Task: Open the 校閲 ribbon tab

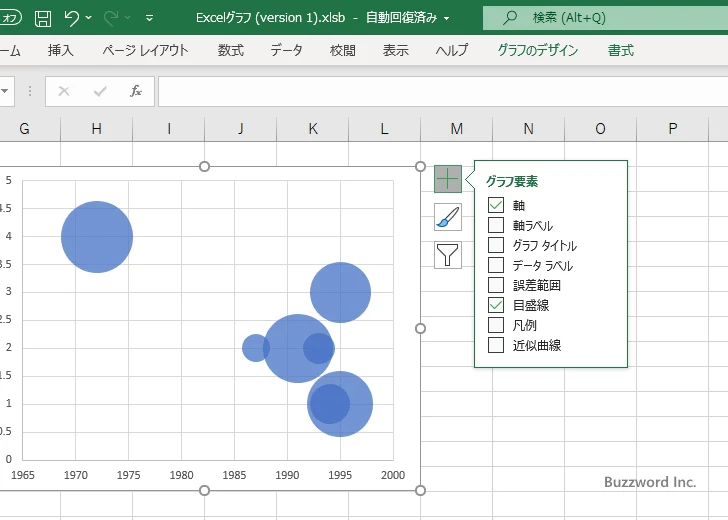Action: point(343,50)
